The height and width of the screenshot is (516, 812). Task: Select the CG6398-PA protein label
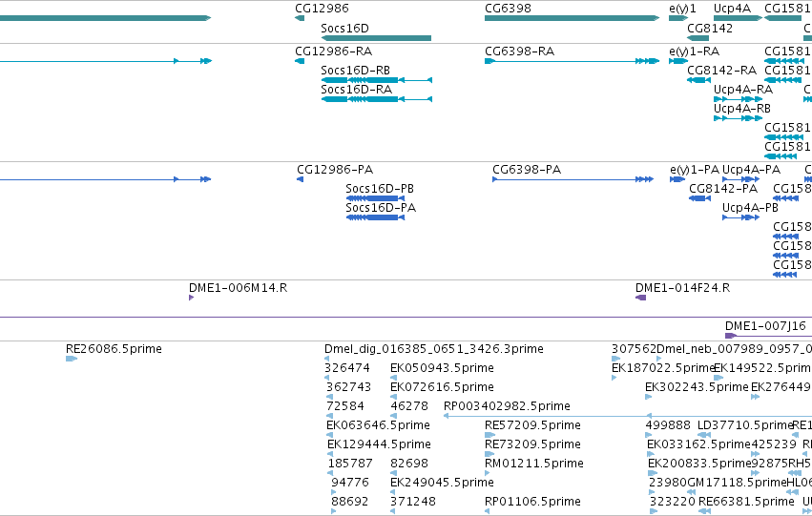point(526,170)
